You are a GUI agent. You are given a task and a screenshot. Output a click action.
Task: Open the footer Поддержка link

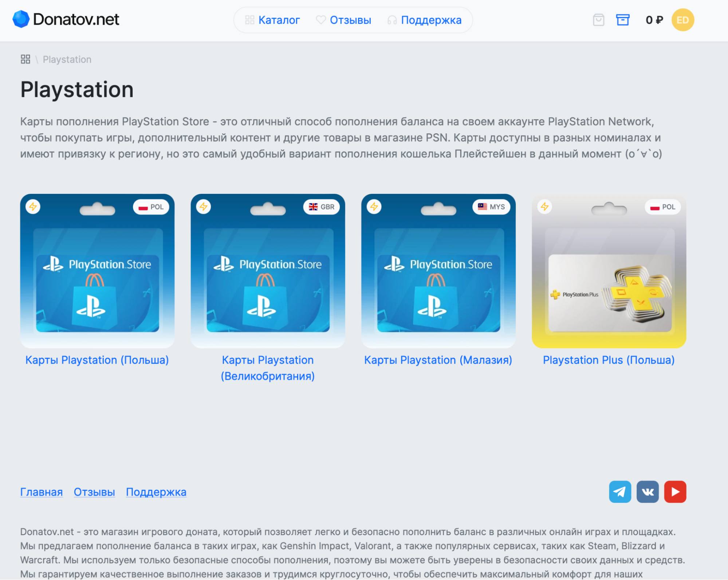[156, 492]
